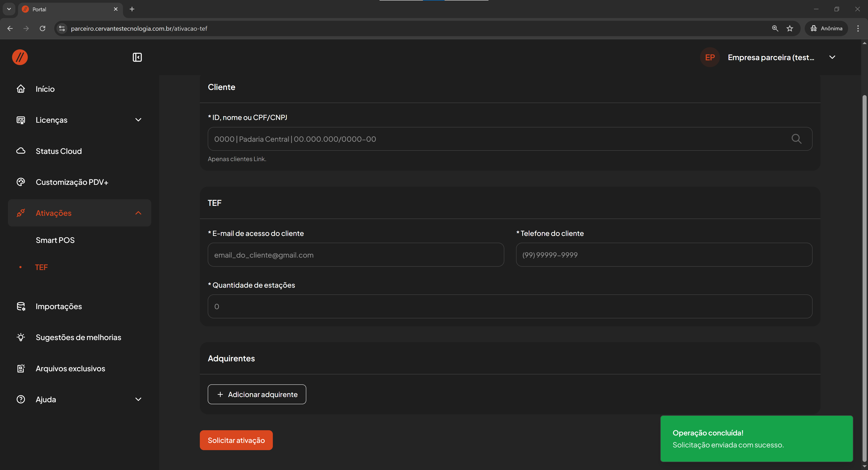The height and width of the screenshot is (470, 868).
Task: Open Arquivos exclusivos section
Action: [70, 368]
